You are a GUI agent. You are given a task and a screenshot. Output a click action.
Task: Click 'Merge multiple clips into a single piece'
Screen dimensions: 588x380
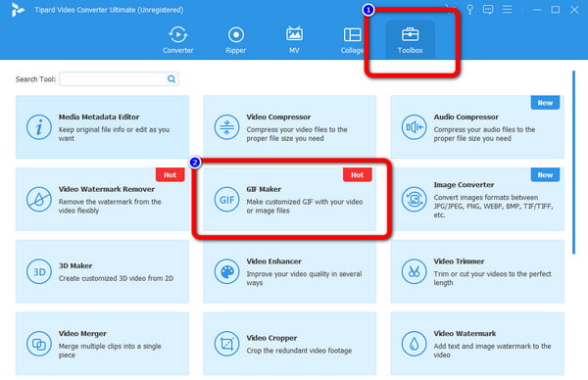pyautogui.click(x=110, y=351)
